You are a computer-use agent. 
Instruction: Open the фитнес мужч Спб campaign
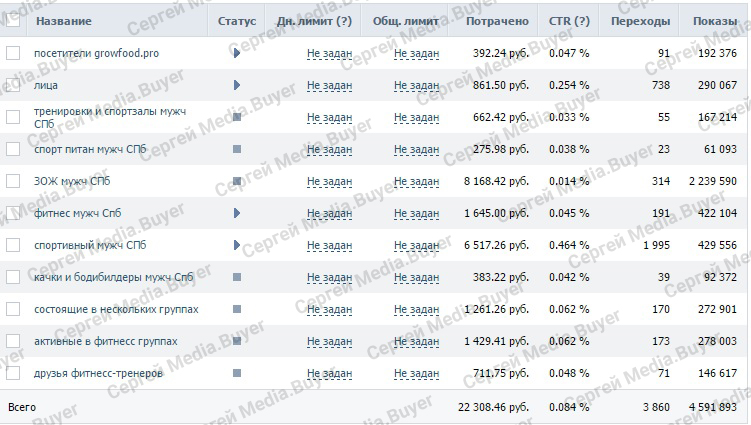click(77, 213)
